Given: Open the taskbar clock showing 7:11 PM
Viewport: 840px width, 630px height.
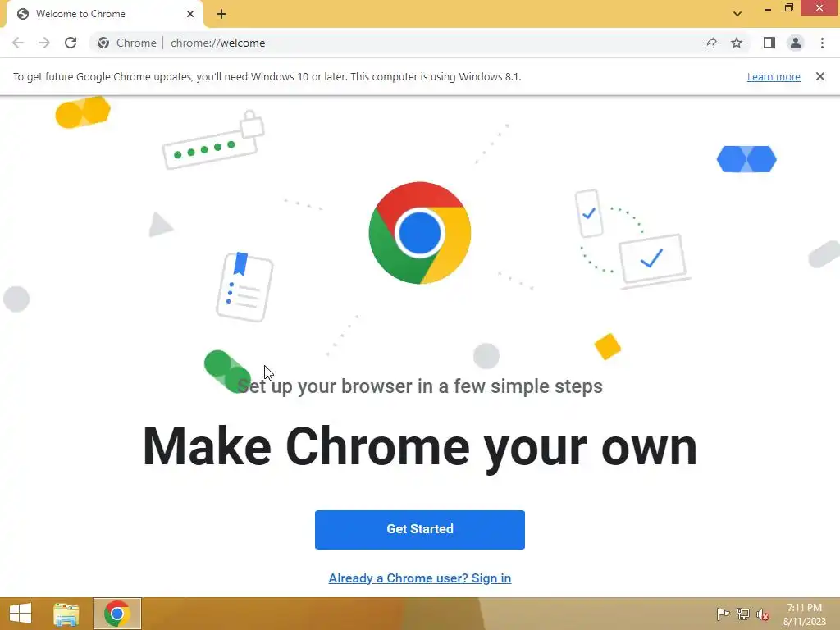Looking at the screenshot, I should pyautogui.click(x=804, y=614).
